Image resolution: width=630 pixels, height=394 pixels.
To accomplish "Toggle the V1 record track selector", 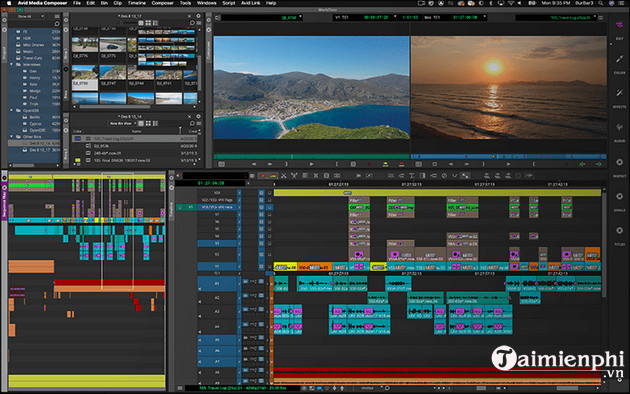I will click(217, 266).
